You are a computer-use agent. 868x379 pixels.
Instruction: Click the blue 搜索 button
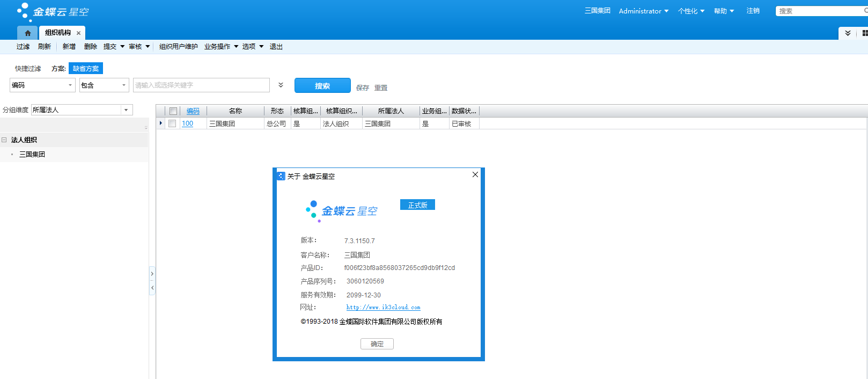(x=322, y=85)
